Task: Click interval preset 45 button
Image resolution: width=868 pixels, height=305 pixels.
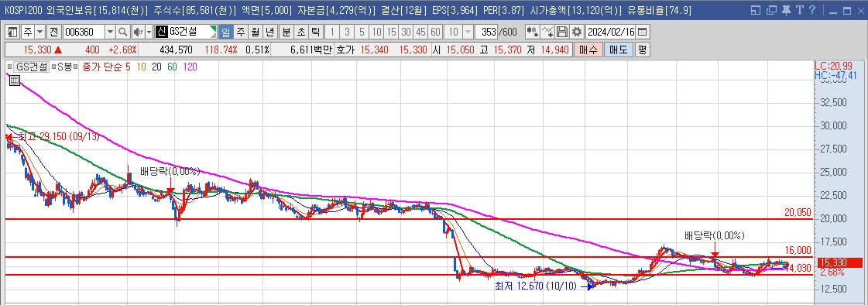Action: point(421,32)
